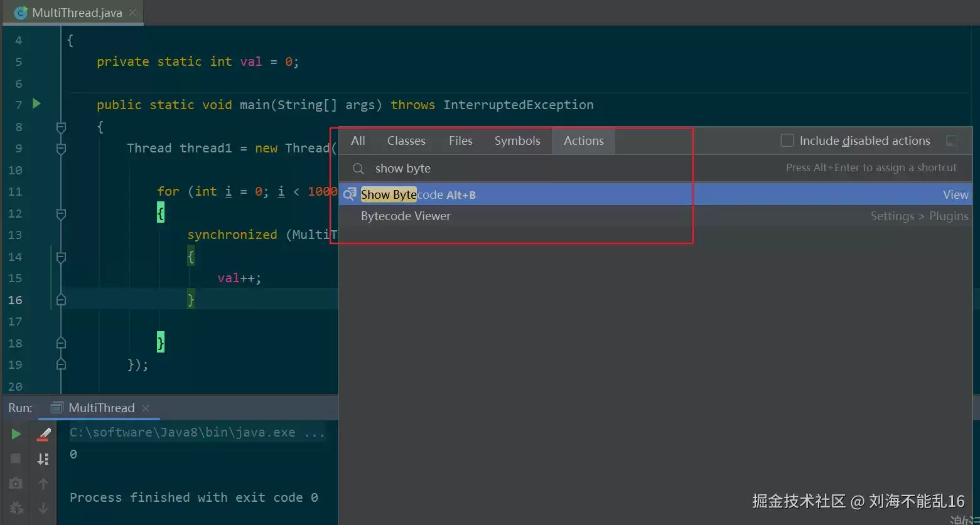Image resolution: width=980 pixels, height=525 pixels.
Task: Click line number 5 in gutter
Action: (18, 61)
